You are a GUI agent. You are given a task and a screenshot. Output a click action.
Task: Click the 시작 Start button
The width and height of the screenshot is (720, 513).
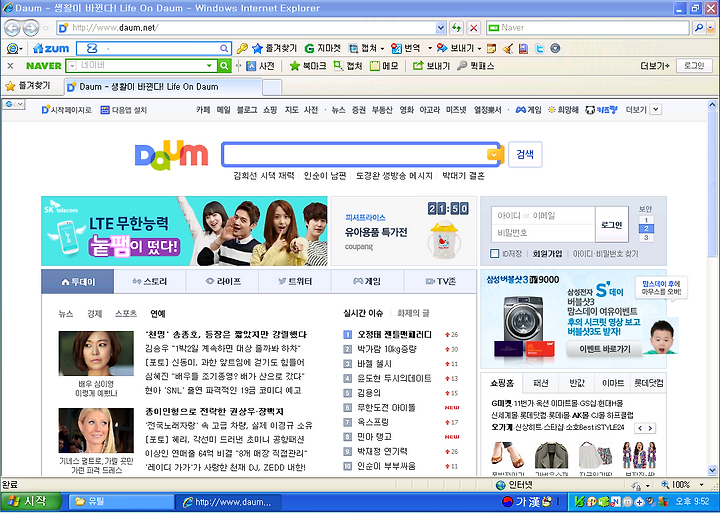click(30, 502)
